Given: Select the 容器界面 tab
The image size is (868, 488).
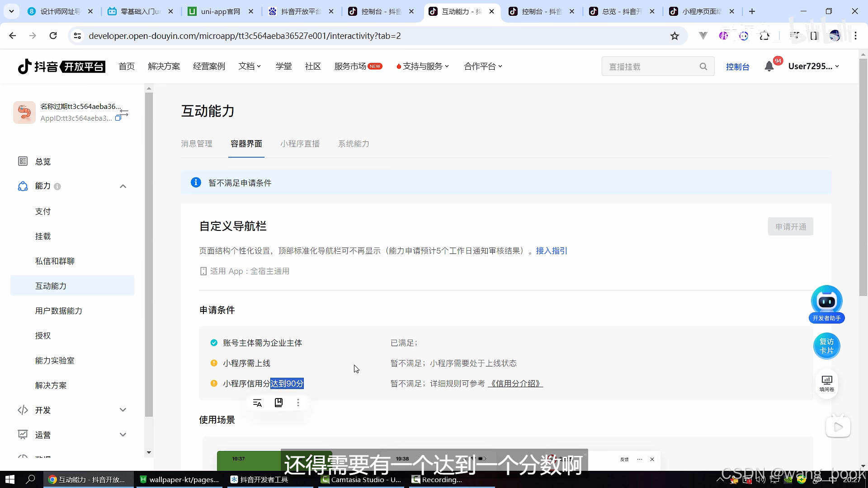Looking at the screenshot, I should (x=246, y=144).
